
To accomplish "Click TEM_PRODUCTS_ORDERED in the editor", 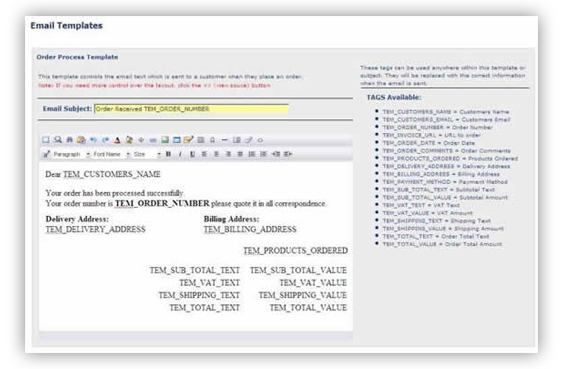I will coord(296,251).
